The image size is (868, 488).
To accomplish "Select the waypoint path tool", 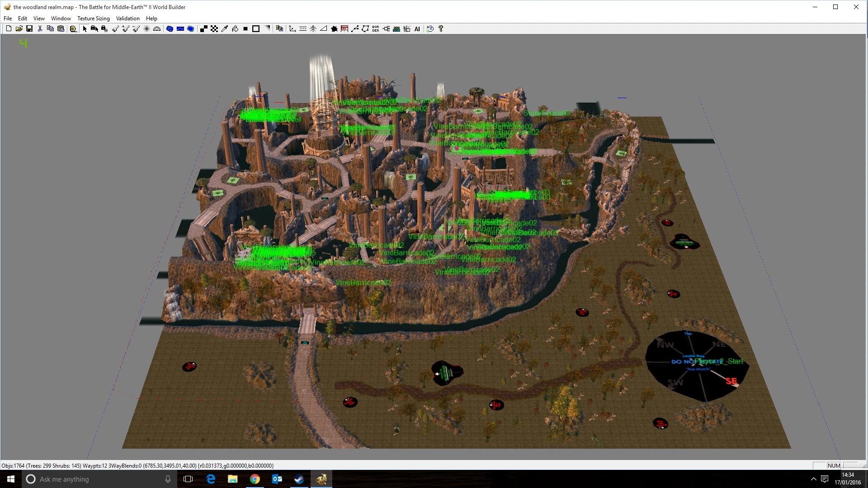I will (355, 28).
